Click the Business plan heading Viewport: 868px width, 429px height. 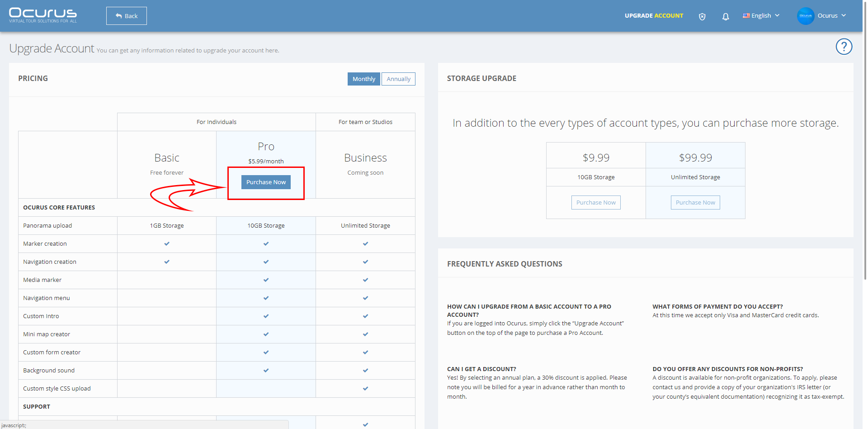(365, 157)
